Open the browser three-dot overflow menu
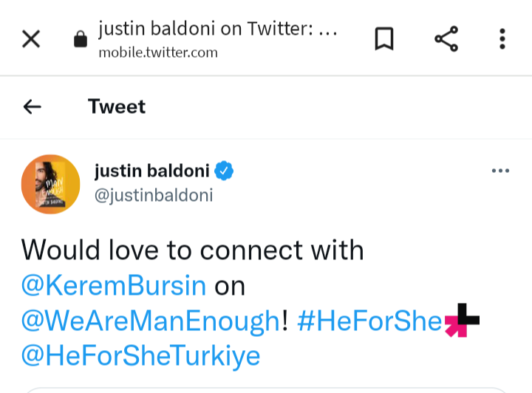Screen dimensions: 532x393 point(502,38)
